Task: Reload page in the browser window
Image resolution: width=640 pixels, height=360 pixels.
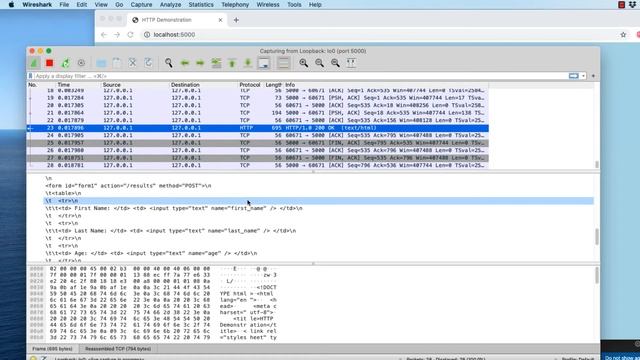Action: pyautogui.click(x=130, y=35)
